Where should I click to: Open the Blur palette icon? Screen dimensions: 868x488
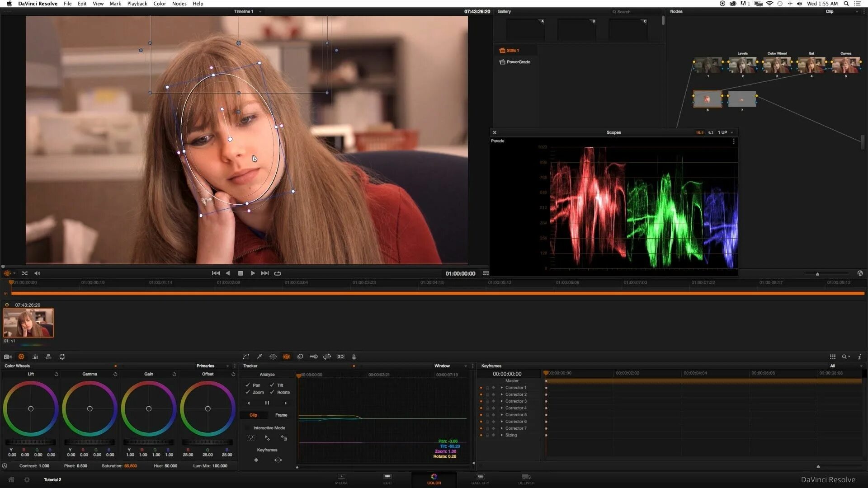[300, 357]
